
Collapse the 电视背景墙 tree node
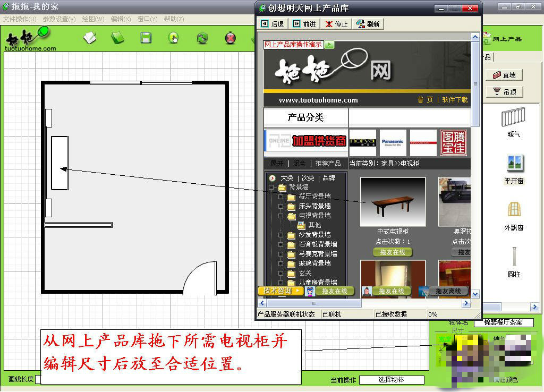click(280, 216)
